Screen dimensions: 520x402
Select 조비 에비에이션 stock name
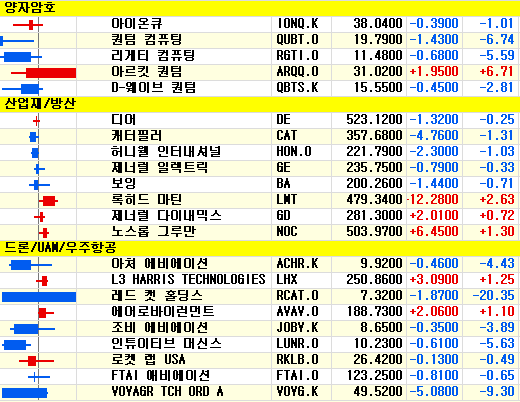coord(160,328)
